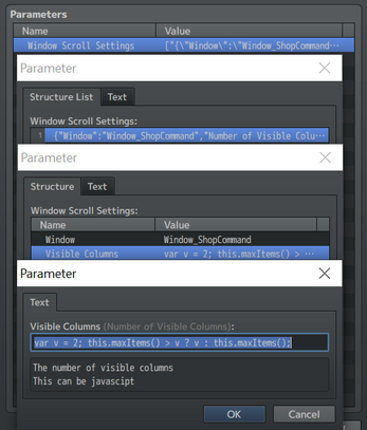
Task: Click the 'var v = 2' value cell
Action: coord(239,254)
